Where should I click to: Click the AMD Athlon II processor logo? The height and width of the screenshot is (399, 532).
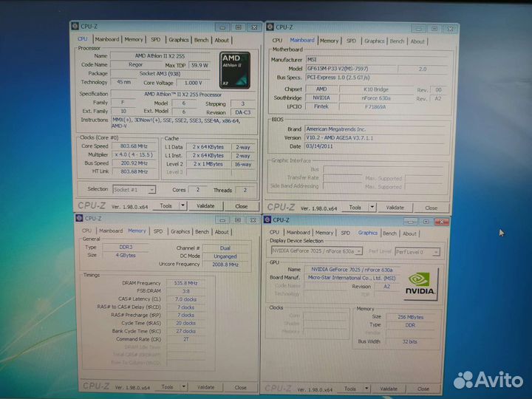(x=235, y=70)
